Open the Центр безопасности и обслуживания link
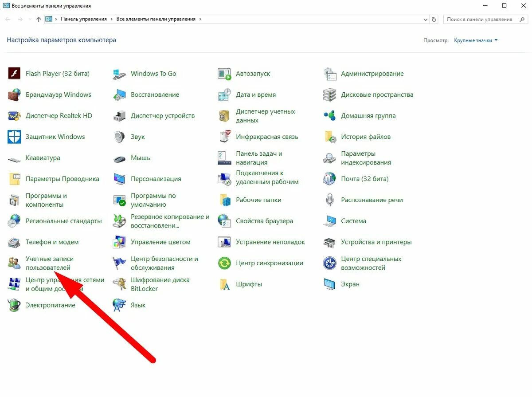532x397 pixels. [164, 263]
